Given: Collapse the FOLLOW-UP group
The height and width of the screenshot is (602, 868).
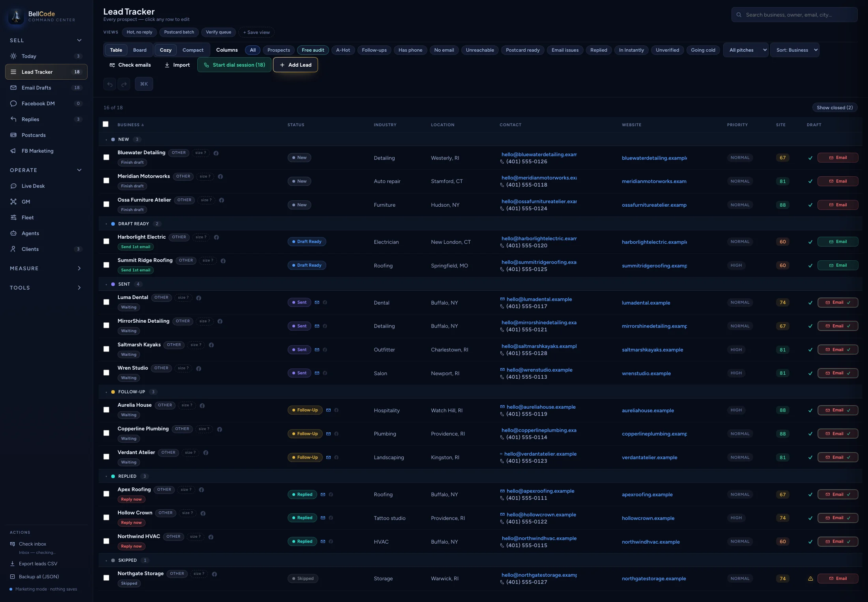Looking at the screenshot, I should pos(106,392).
